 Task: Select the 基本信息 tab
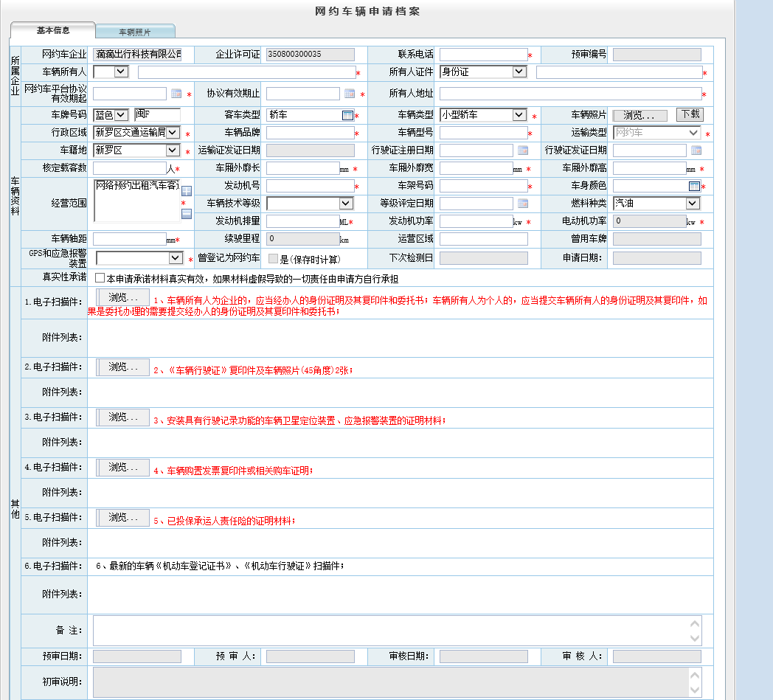[53, 31]
